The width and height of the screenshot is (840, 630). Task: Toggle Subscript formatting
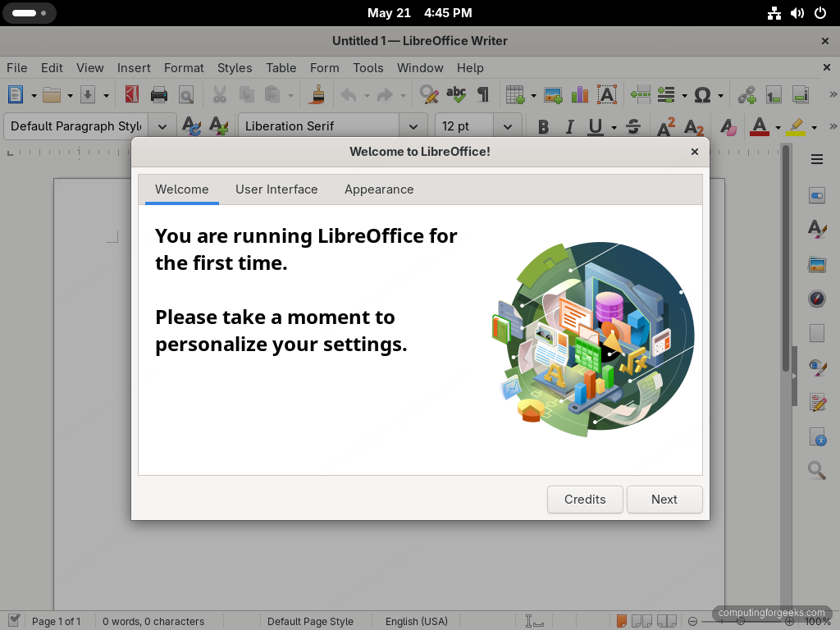coord(694,127)
